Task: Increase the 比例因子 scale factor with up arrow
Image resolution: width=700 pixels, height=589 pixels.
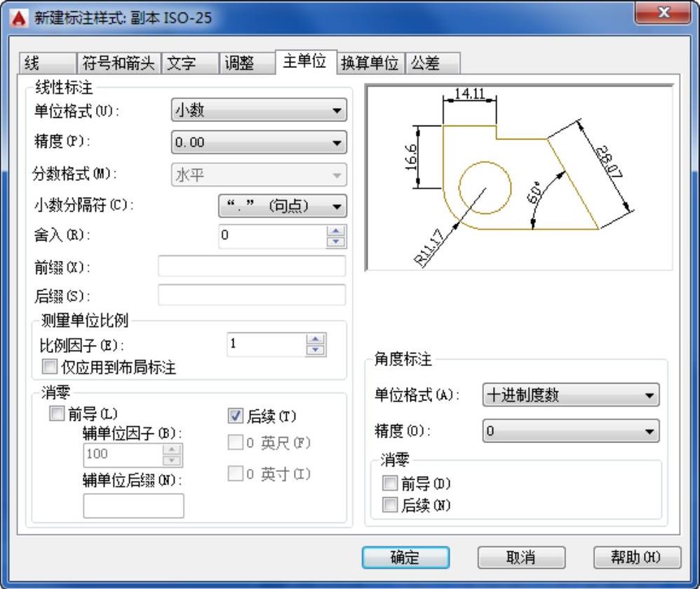Action: pos(317,339)
